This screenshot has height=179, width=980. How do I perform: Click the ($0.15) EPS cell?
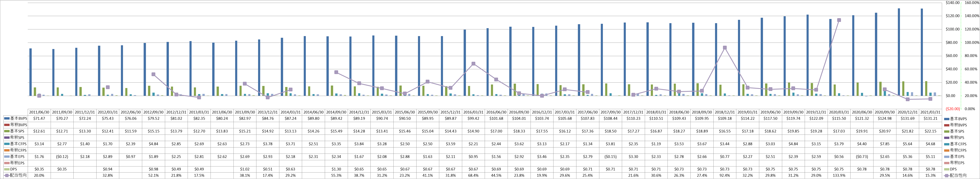(x=610, y=156)
